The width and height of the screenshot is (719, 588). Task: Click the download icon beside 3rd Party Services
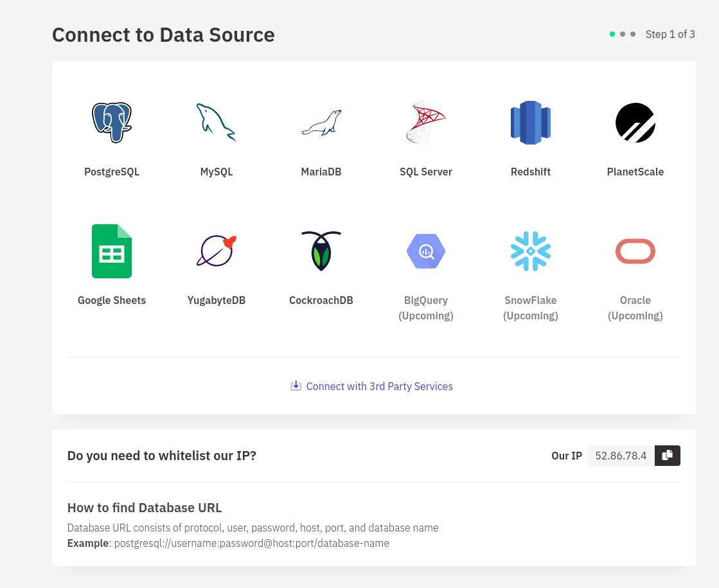pyautogui.click(x=296, y=386)
